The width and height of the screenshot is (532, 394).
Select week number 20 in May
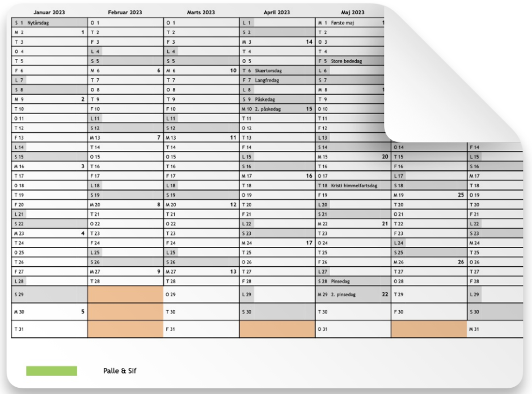[x=385, y=157]
